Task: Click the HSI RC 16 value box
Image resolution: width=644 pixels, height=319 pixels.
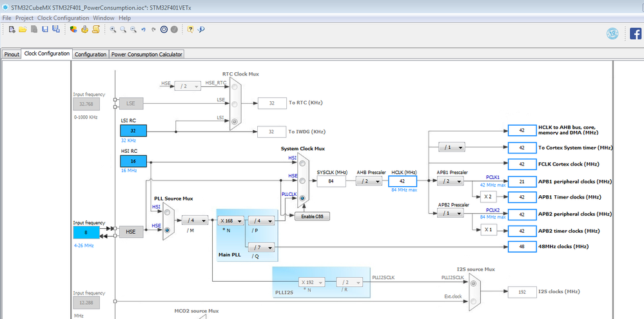Action: click(x=133, y=161)
